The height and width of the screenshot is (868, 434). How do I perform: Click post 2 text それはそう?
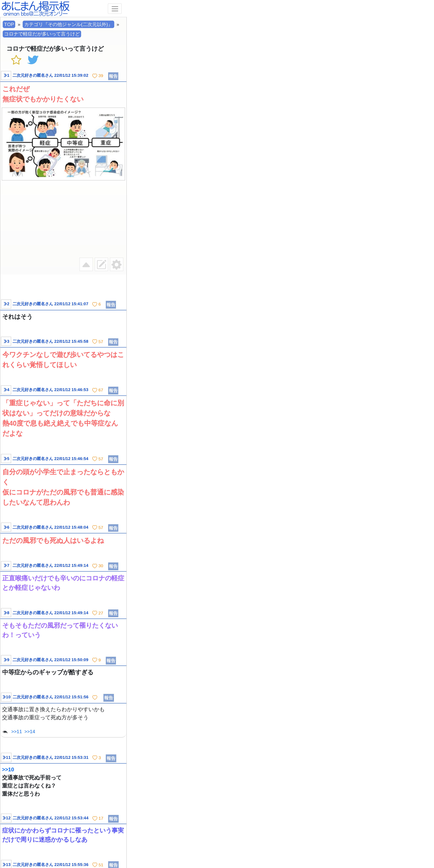[x=17, y=317]
